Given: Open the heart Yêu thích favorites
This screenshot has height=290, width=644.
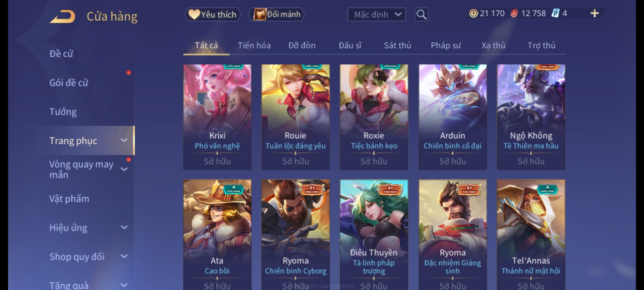Looking at the screenshot, I should [212, 15].
